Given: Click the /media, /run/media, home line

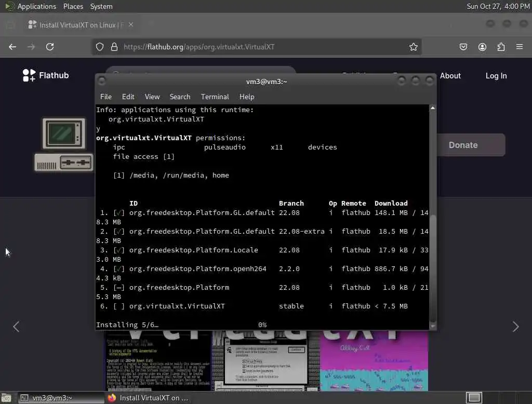Looking at the screenshot, I should click(171, 176).
